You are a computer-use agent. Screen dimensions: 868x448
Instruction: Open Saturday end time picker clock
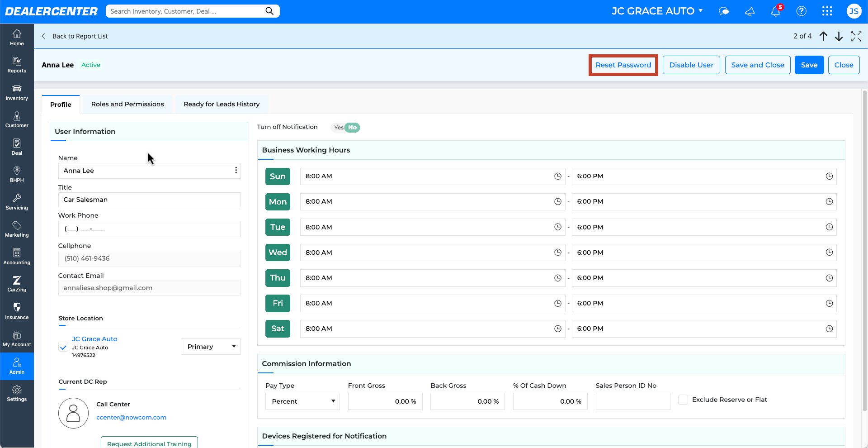click(x=829, y=329)
